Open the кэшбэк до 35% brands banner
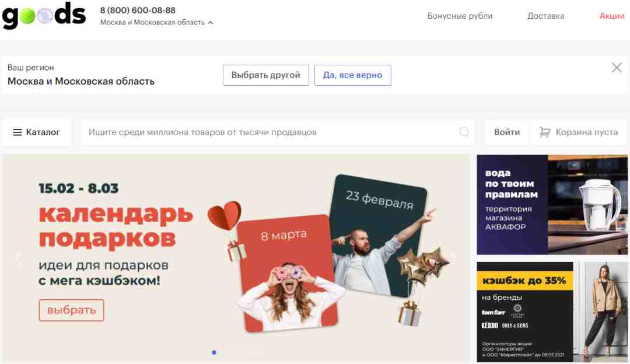The width and height of the screenshot is (630, 364). (x=552, y=312)
